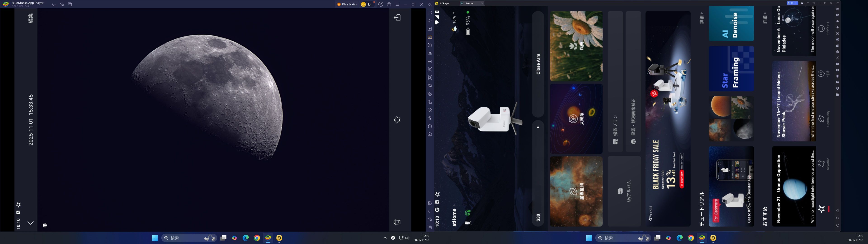This screenshot has width=868, height=244.
Task: Click BlueStacks screenshot icon in sidebar
Action: [x=430, y=69]
